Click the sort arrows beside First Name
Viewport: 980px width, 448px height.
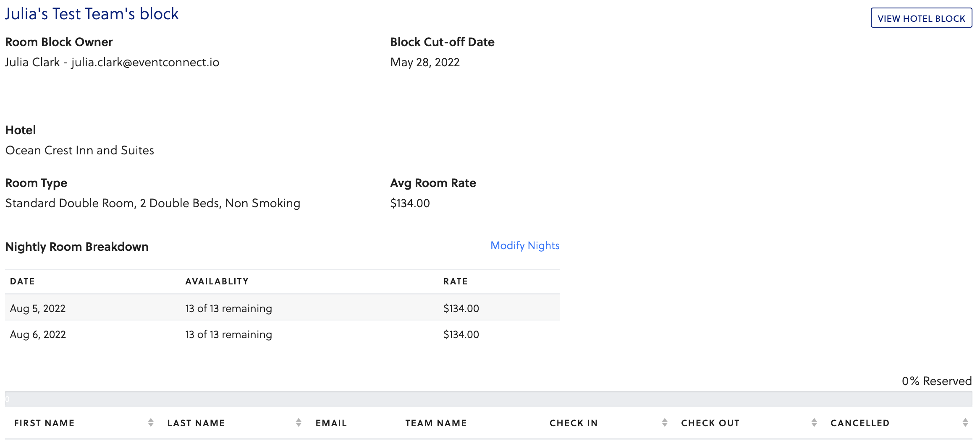(x=151, y=423)
